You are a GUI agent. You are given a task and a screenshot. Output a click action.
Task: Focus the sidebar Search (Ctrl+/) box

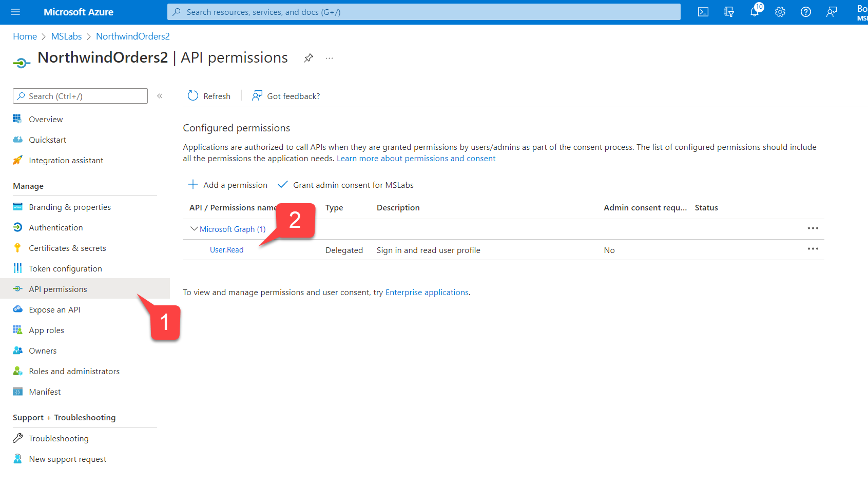80,96
